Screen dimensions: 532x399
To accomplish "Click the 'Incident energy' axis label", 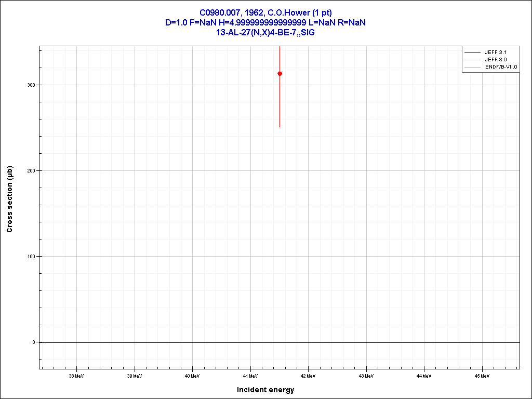I will (265, 390).
